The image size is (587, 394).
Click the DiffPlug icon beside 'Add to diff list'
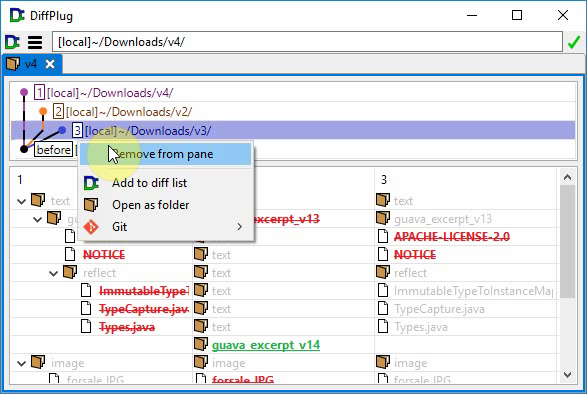point(91,183)
